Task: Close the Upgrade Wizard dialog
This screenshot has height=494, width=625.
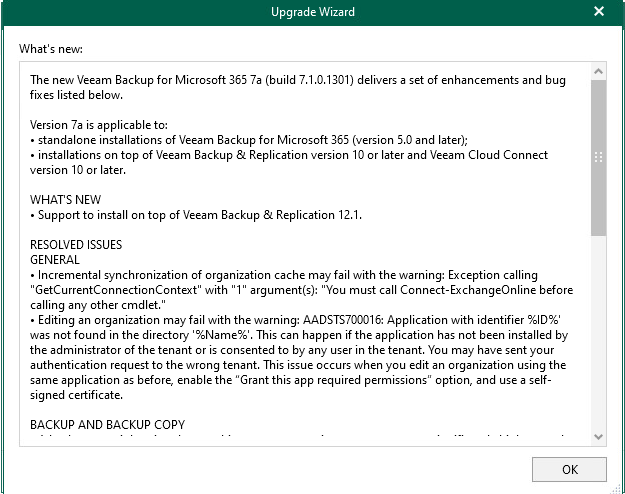Action: click(x=599, y=11)
